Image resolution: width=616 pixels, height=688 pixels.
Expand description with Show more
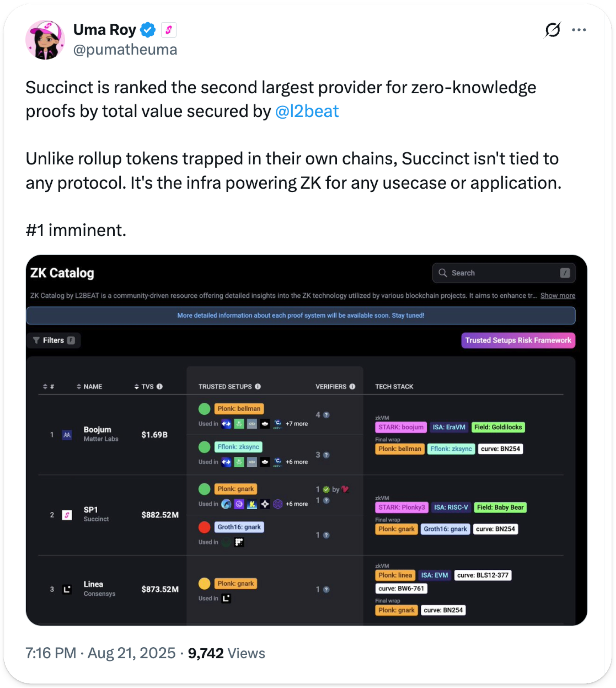click(x=557, y=295)
